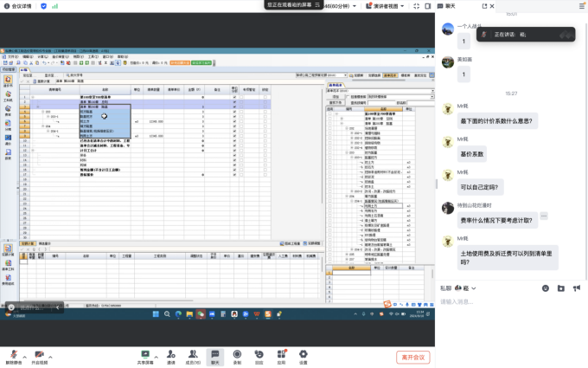This screenshot has width=588, height=368.
Task: Select the 费率 sidebar icon in the shared app
Action: (x=9, y=111)
